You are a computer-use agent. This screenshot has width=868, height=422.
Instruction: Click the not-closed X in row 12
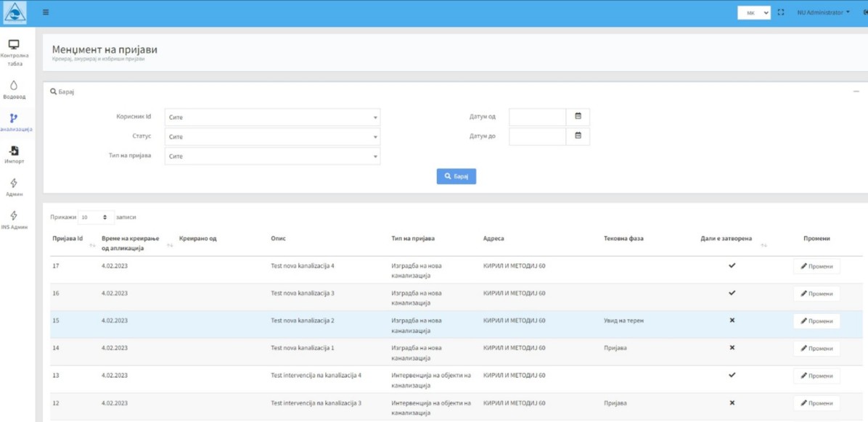732,402
